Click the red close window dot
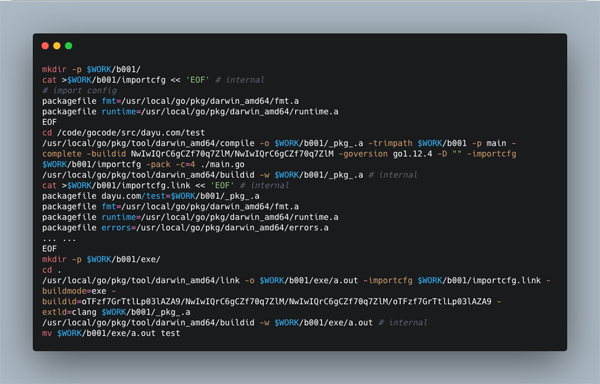This screenshot has height=384, width=600. coord(45,46)
